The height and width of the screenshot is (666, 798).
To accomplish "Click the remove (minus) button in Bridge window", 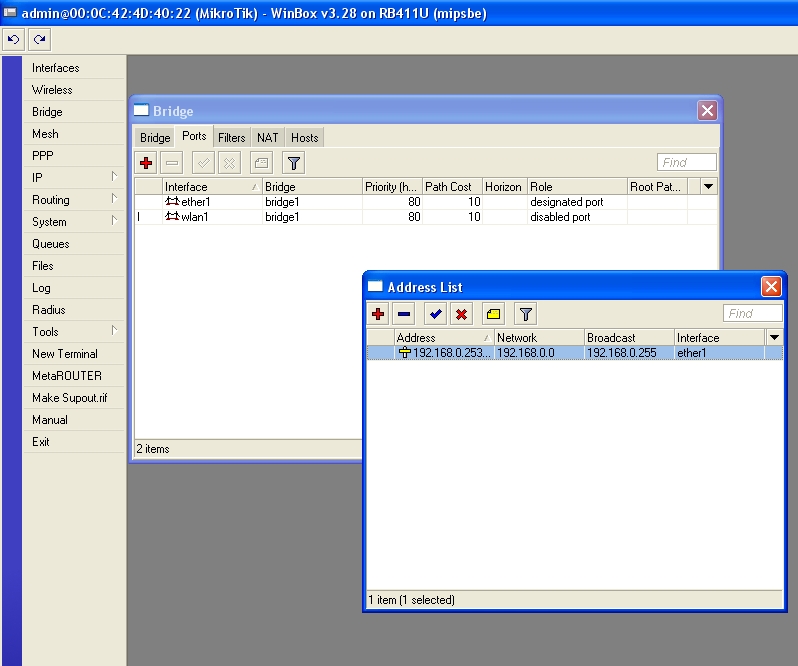I will pyautogui.click(x=172, y=163).
